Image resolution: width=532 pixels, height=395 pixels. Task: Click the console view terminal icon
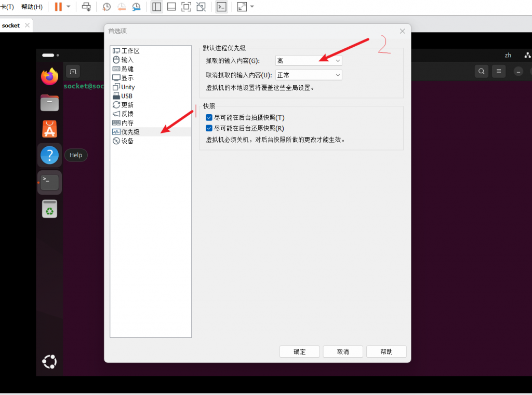[x=221, y=7]
